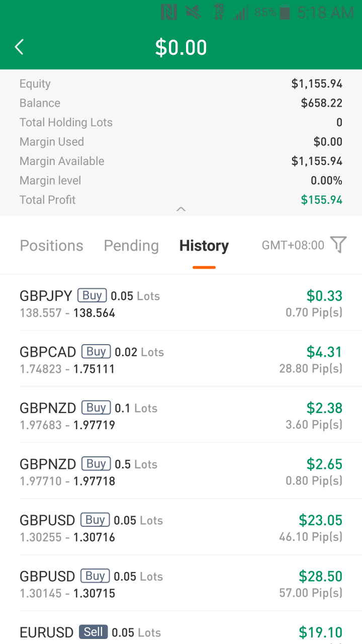Tap the GMT+08:00 timezone label
362x644 pixels.
point(293,245)
